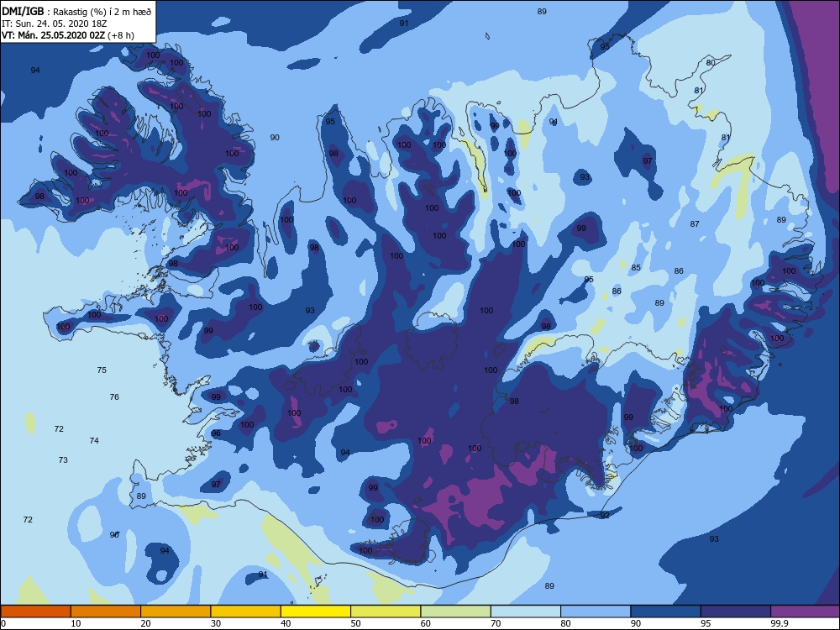Click the 0–10 dark orange legend swatch
Screen dimensions: 840x630
[35, 612]
